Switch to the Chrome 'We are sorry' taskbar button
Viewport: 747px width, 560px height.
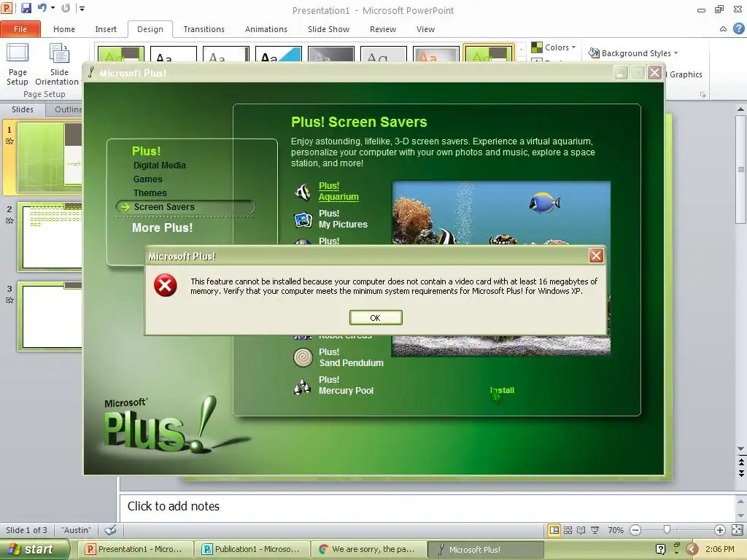click(368, 549)
